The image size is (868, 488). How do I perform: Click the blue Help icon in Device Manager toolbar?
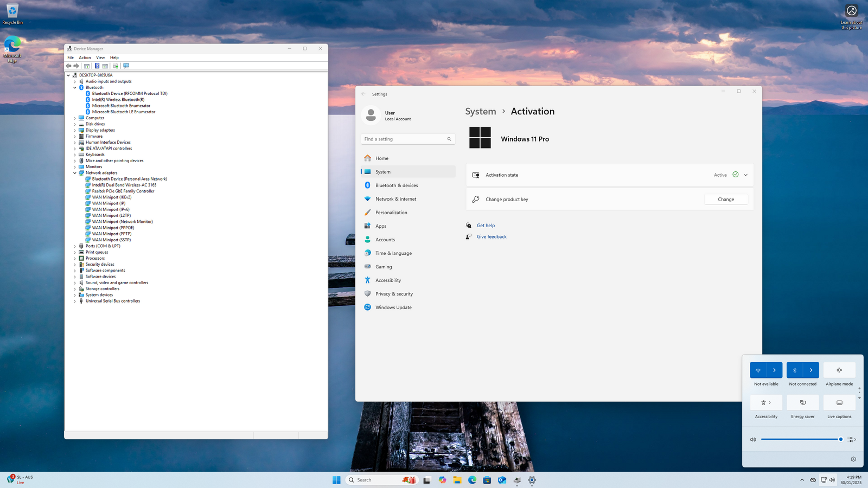pyautogui.click(x=97, y=66)
